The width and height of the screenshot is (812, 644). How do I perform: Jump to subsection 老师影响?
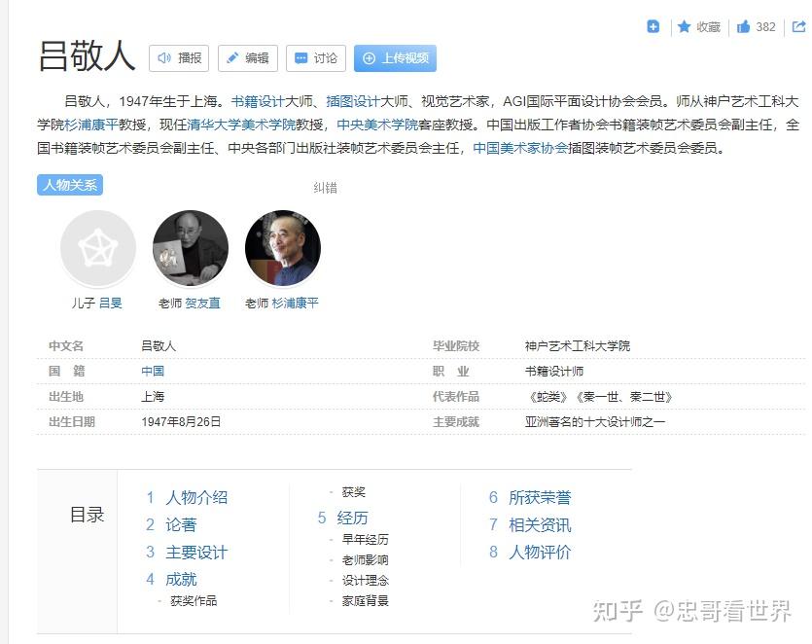365,560
